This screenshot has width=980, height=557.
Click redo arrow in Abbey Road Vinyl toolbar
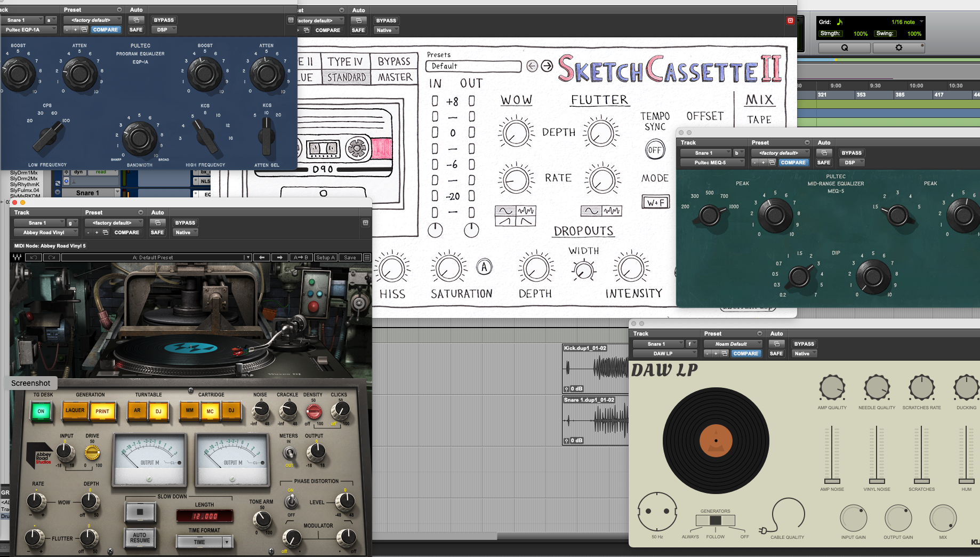pos(51,257)
